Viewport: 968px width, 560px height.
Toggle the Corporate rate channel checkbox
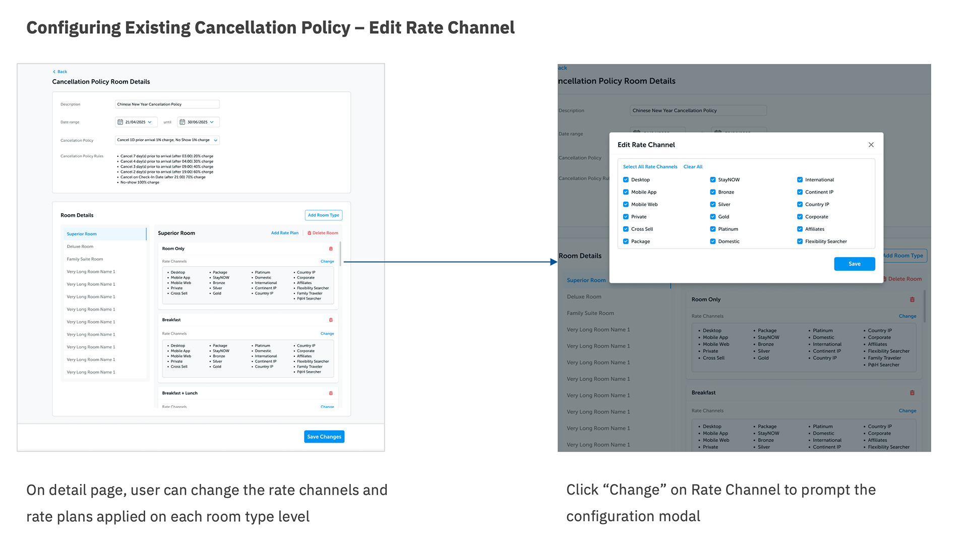click(x=800, y=217)
